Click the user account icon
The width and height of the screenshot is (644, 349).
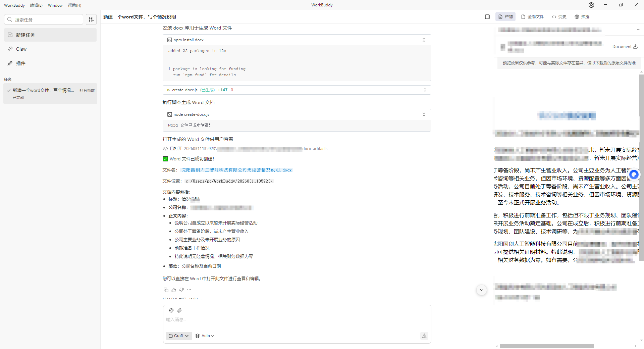point(591,5)
